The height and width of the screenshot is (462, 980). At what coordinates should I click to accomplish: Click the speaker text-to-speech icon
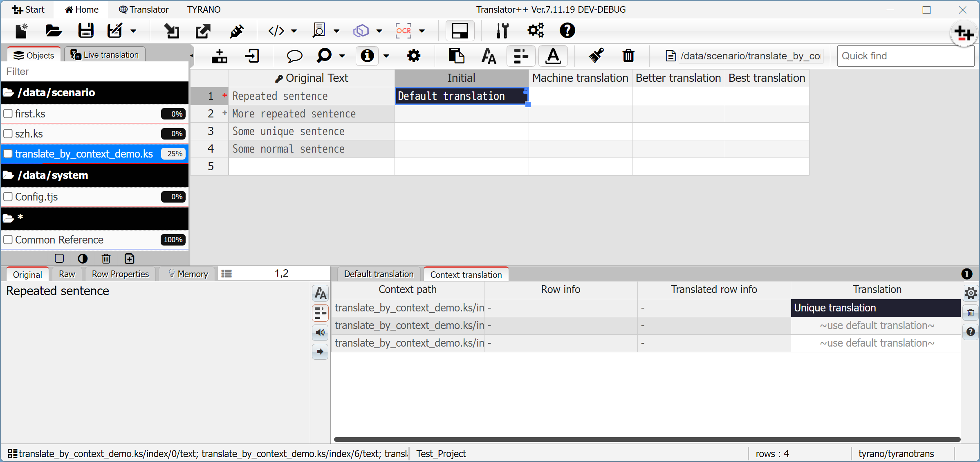tap(320, 332)
